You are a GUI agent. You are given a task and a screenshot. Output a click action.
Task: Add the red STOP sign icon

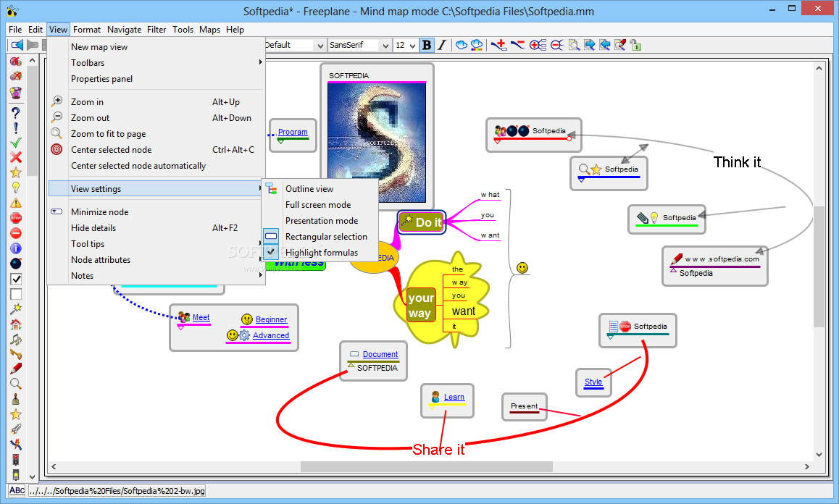tap(16, 218)
